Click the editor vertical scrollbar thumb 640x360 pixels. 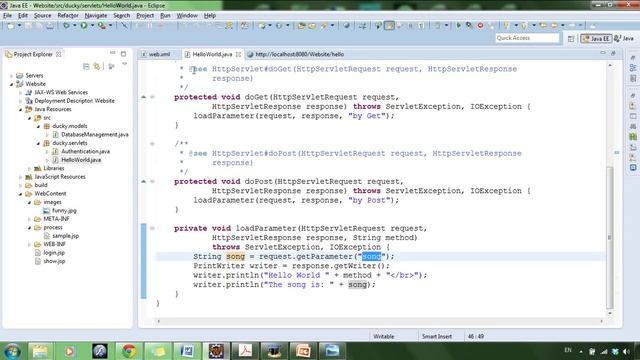point(610,237)
